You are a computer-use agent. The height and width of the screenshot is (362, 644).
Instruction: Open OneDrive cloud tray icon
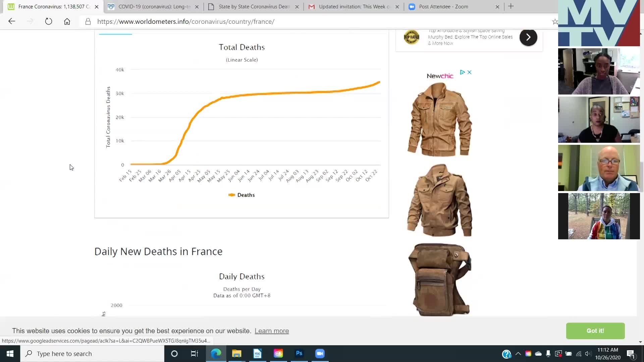pyautogui.click(x=538, y=354)
